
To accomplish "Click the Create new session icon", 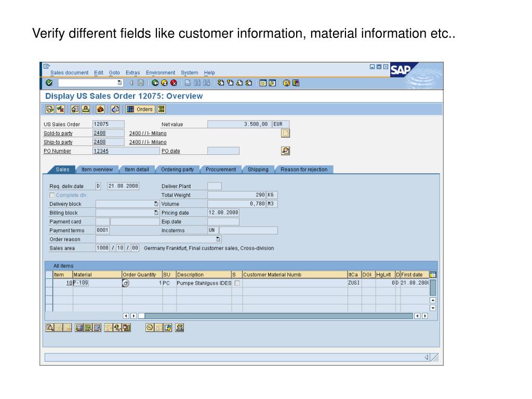I will [263, 83].
